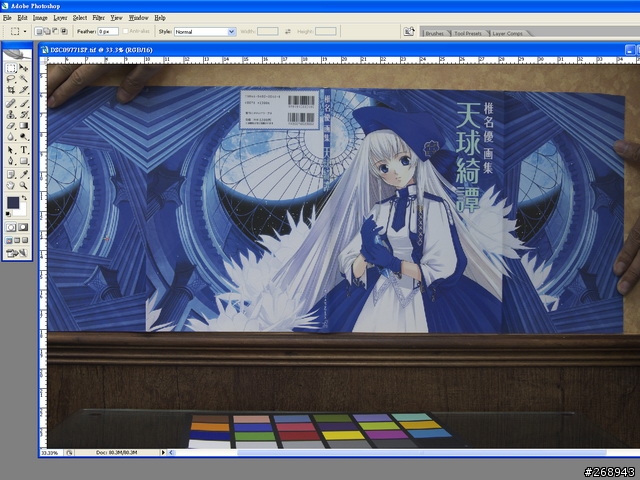This screenshot has width=640, height=480.
Task: Select the Clone Stamp tool
Action: (x=11, y=114)
